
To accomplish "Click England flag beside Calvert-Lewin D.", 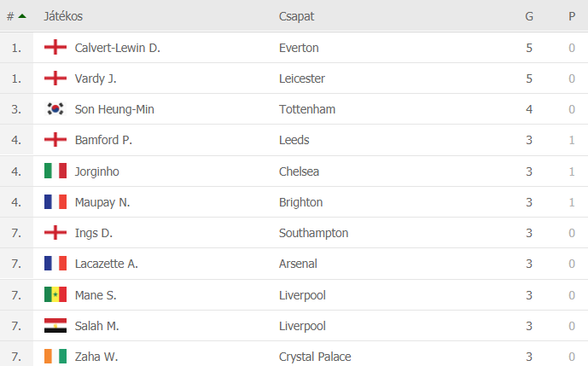I will click(x=55, y=47).
